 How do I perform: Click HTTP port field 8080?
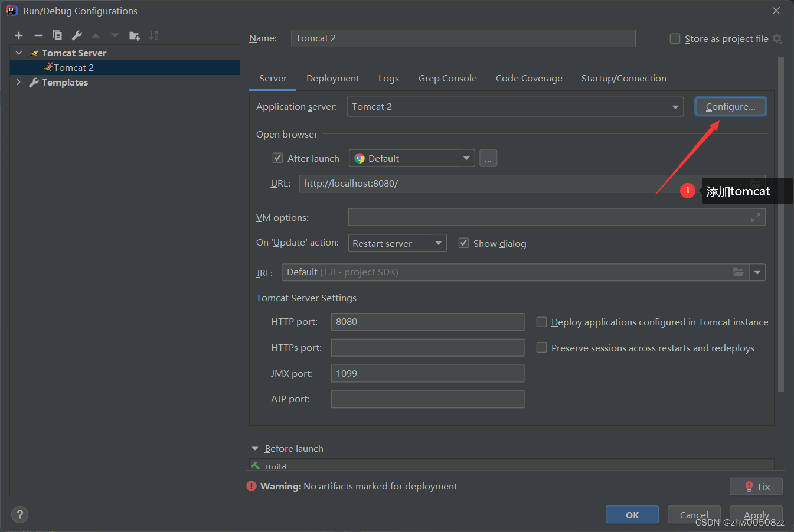click(427, 322)
